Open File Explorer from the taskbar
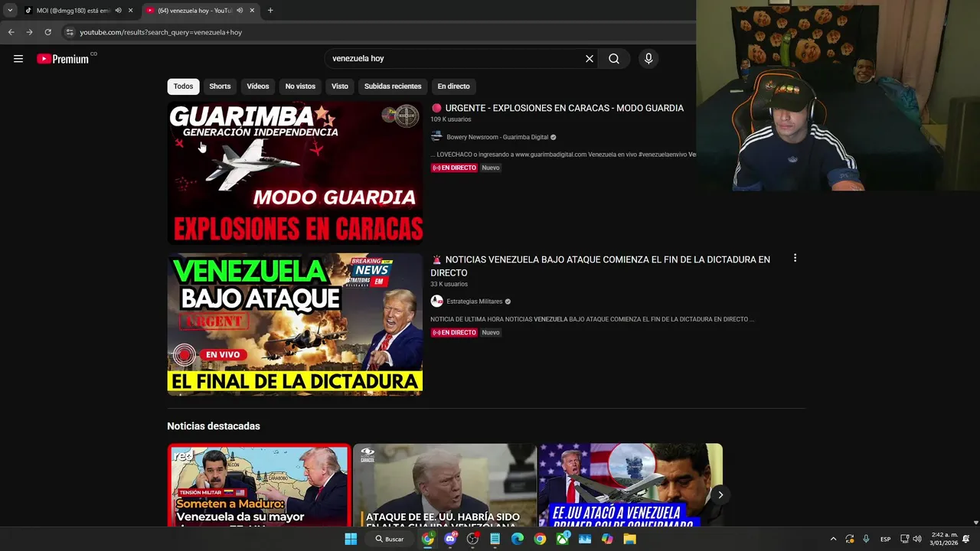980x551 pixels. (629, 539)
